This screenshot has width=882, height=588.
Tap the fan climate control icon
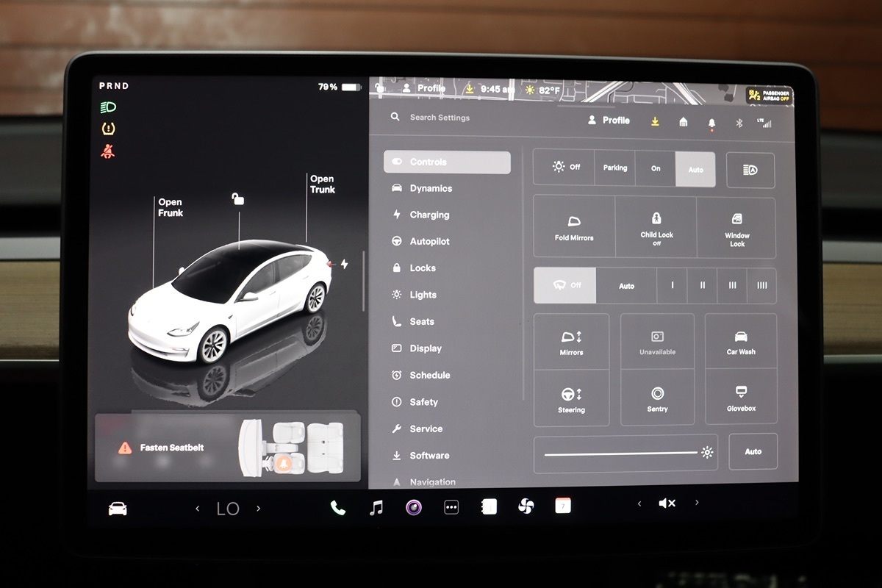(526, 506)
